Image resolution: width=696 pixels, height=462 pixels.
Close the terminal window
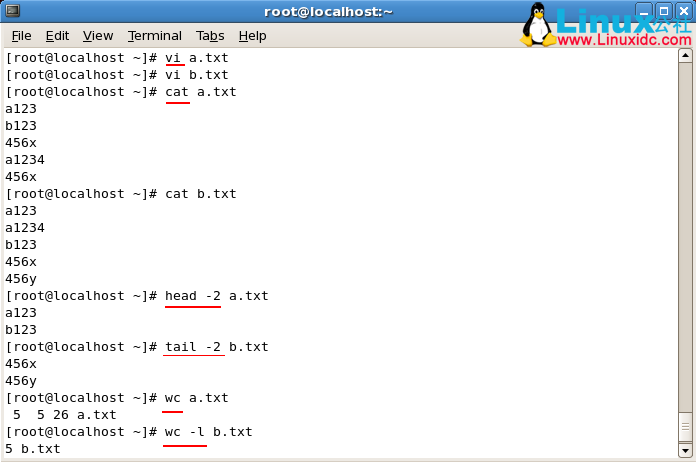click(x=684, y=11)
